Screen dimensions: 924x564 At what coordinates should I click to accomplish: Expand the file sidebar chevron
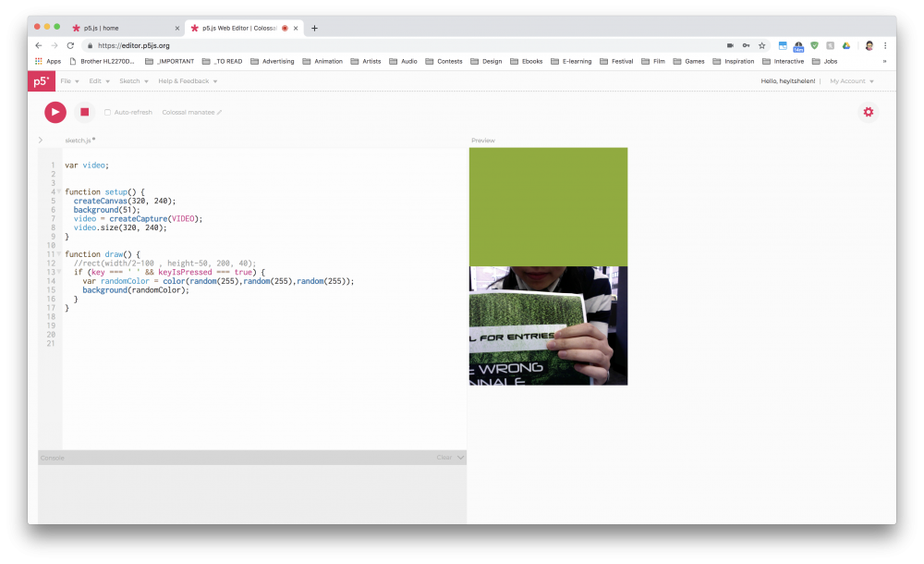pyautogui.click(x=41, y=141)
